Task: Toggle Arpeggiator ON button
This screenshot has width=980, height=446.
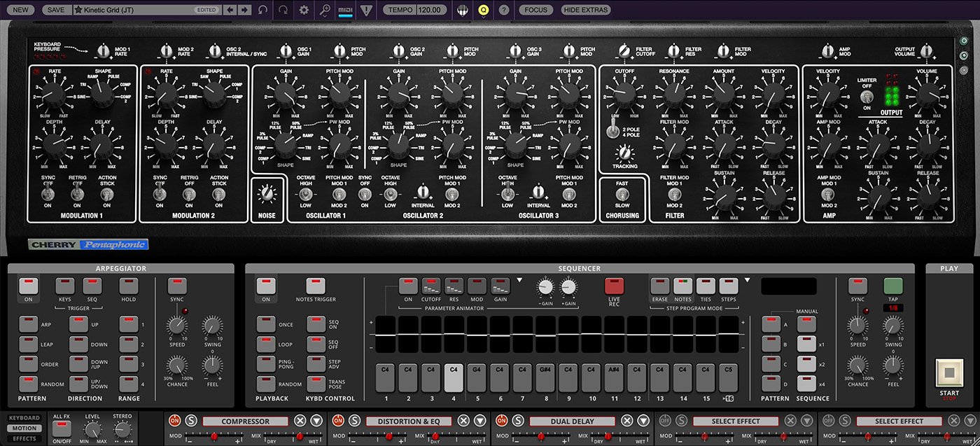Action: (28, 286)
